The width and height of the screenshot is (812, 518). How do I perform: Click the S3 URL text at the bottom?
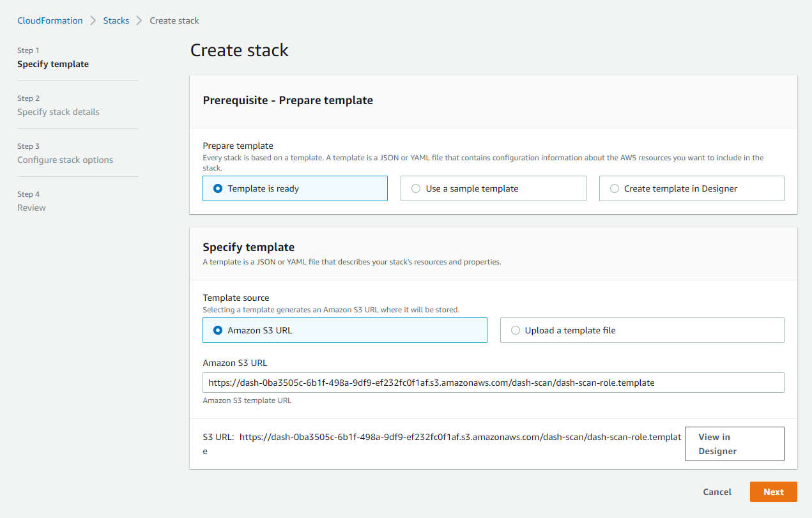click(460, 438)
